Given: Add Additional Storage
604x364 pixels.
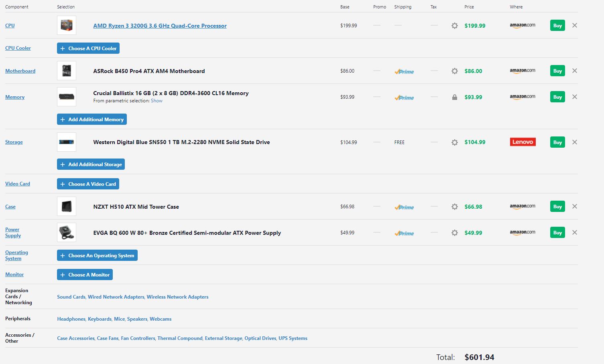Looking at the screenshot, I should [x=91, y=164].
